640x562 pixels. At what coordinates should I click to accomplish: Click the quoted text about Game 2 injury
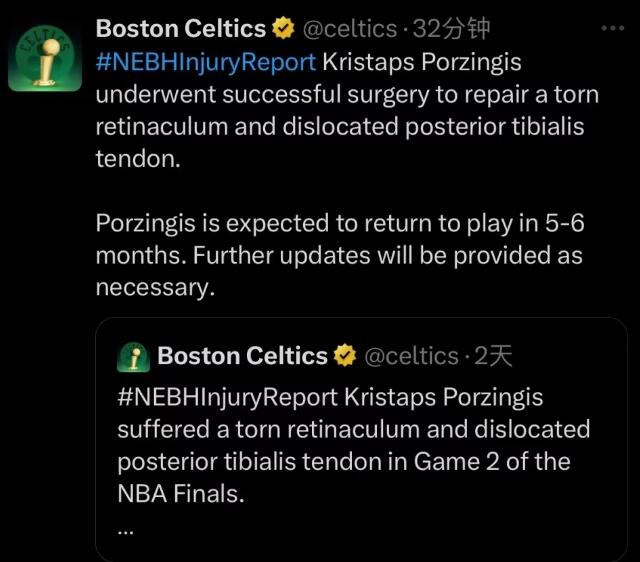pyautogui.click(x=355, y=445)
